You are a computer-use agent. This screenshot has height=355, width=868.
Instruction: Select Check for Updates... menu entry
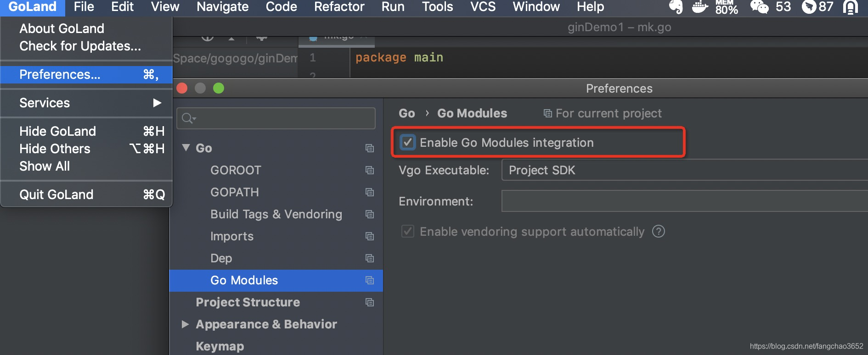pyautogui.click(x=80, y=46)
